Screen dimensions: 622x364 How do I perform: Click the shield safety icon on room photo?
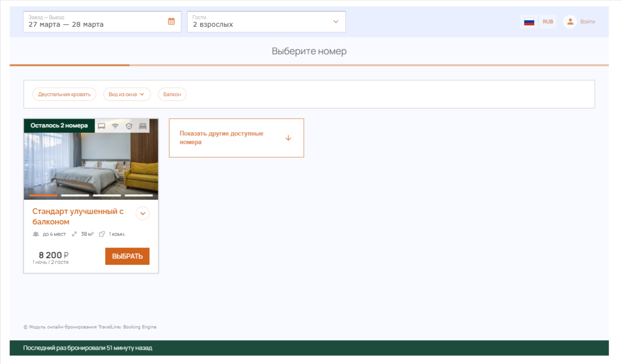(x=129, y=126)
